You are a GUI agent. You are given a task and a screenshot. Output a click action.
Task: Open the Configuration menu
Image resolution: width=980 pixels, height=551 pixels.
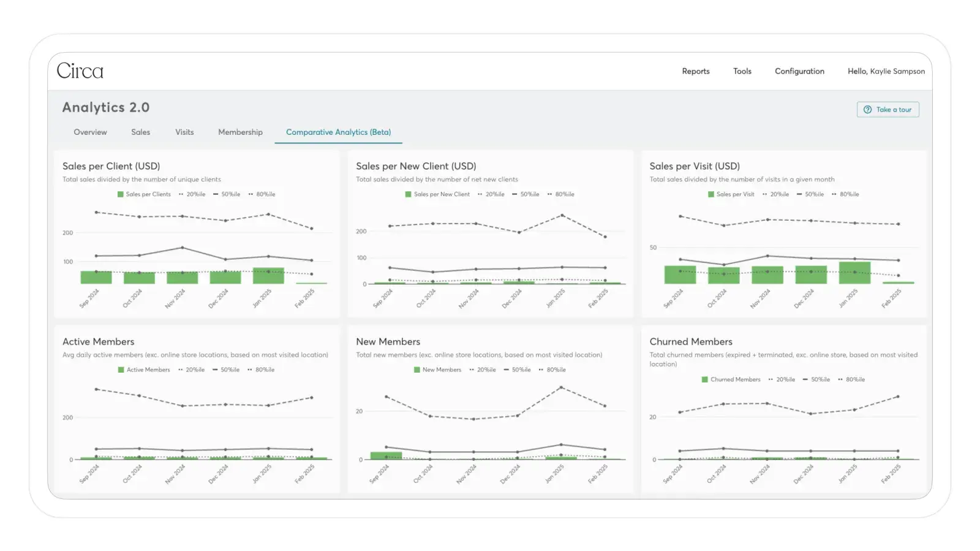(x=799, y=71)
